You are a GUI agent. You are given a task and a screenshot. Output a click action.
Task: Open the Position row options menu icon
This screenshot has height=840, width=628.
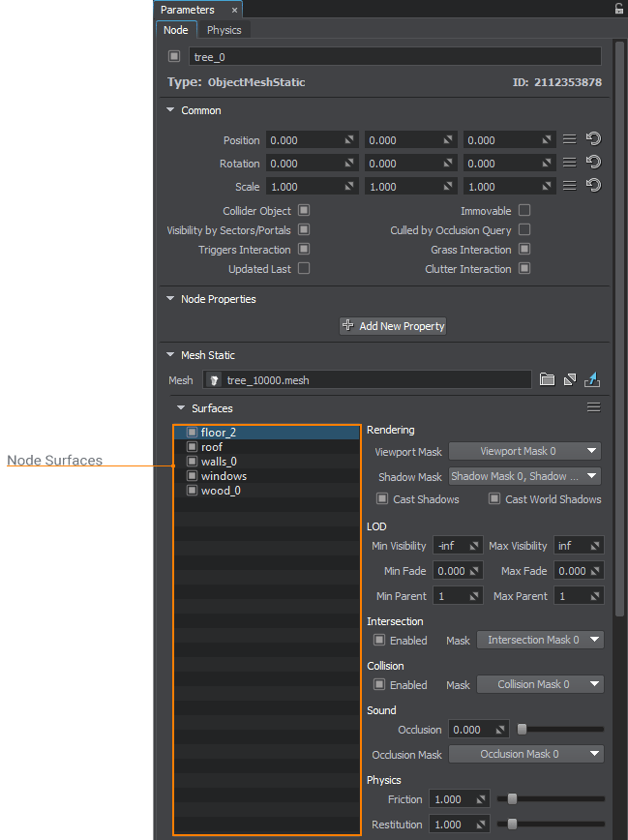click(570, 140)
